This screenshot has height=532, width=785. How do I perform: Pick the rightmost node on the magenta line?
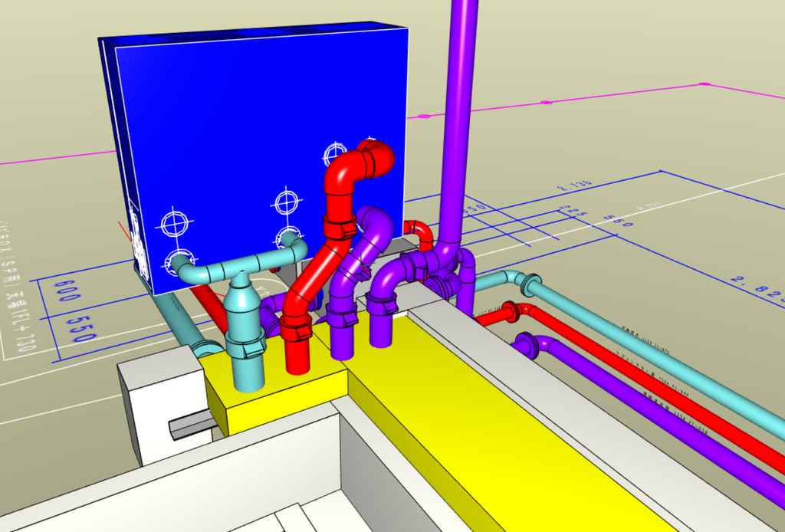click(705, 84)
